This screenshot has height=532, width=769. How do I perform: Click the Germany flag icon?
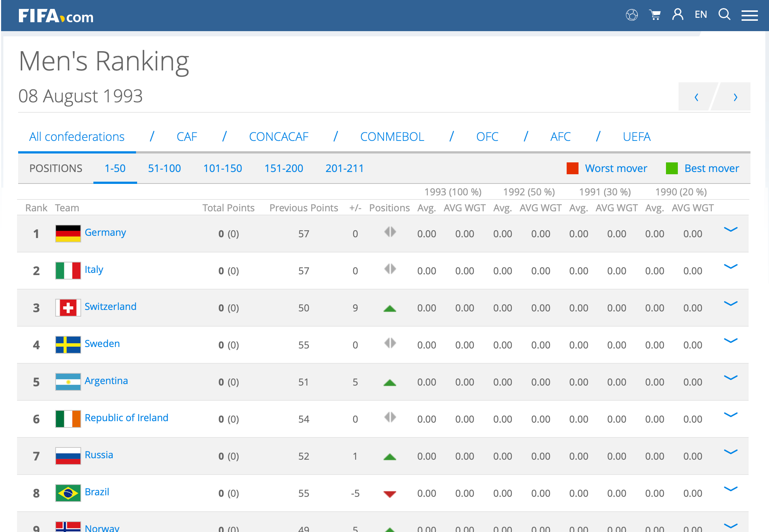[x=68, y=234]
